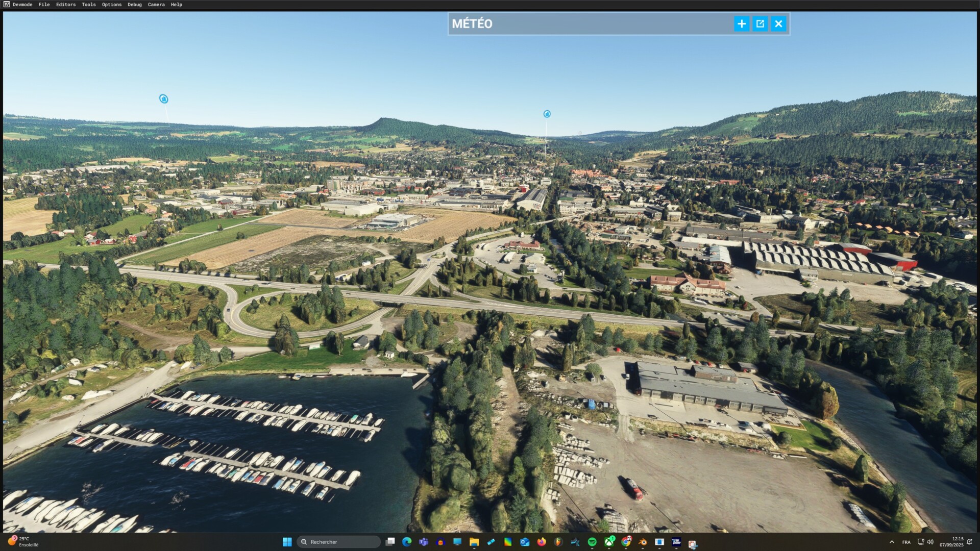The height and width of the screenshot is (551, 980).
Task: Open the Options menu
Action: [x=111, y=5]
